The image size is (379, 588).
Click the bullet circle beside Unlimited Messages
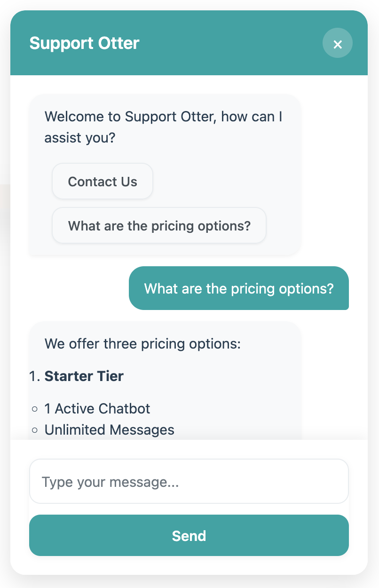[35, 430]
